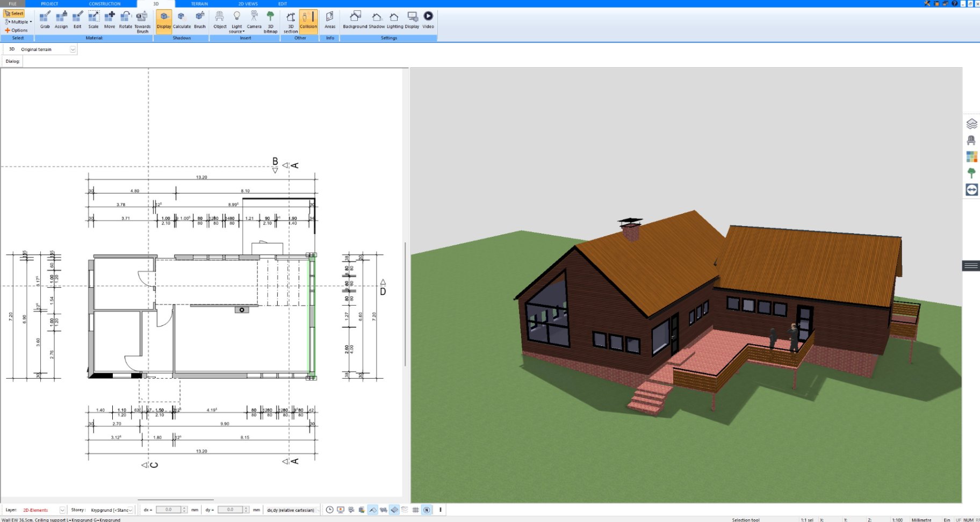Toggle the grid icon in status toolbar
Viewport: 980px width, 522px height.
click(416, 510)
